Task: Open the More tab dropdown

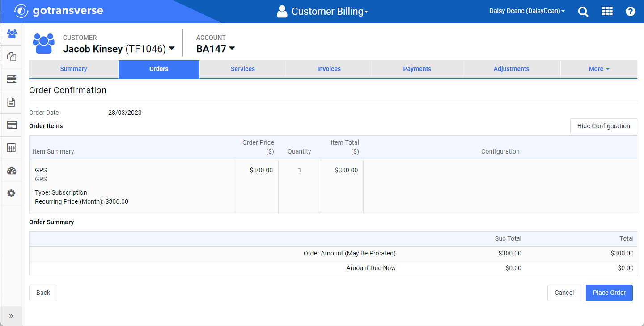Action: 599,69
